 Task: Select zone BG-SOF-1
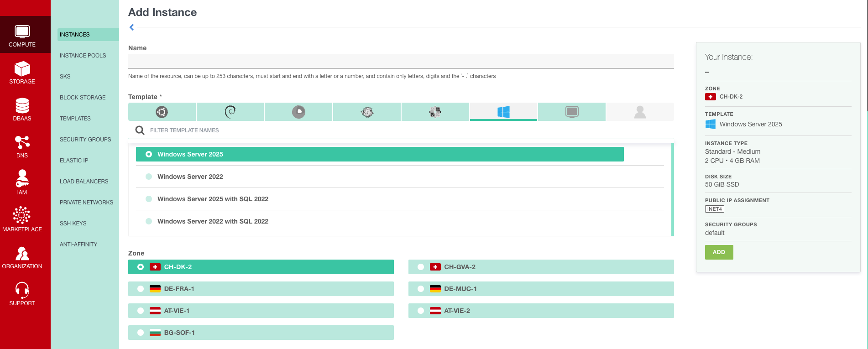pyautogui.click(x=261, y=333)
